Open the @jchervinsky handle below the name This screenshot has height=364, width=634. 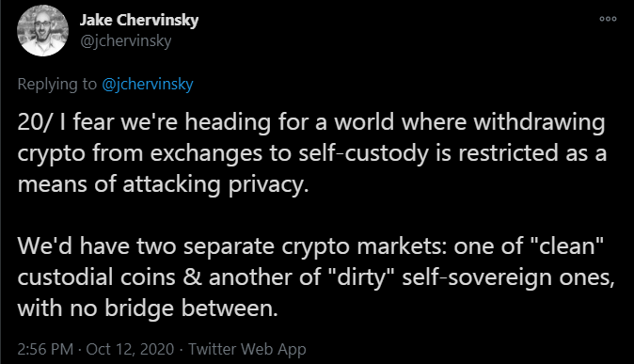126,40
